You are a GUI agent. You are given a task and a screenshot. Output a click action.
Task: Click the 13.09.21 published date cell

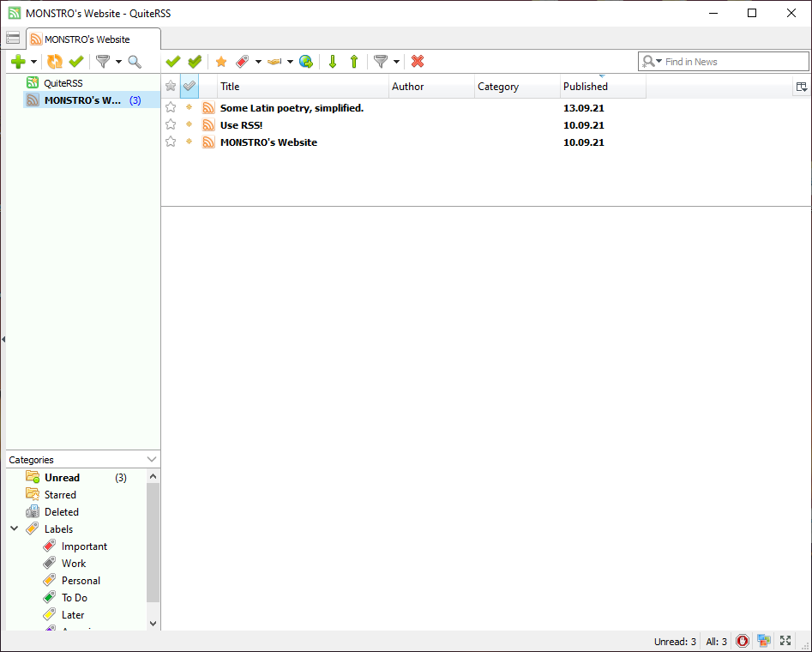pyautogui.click(x=584, y=108)
